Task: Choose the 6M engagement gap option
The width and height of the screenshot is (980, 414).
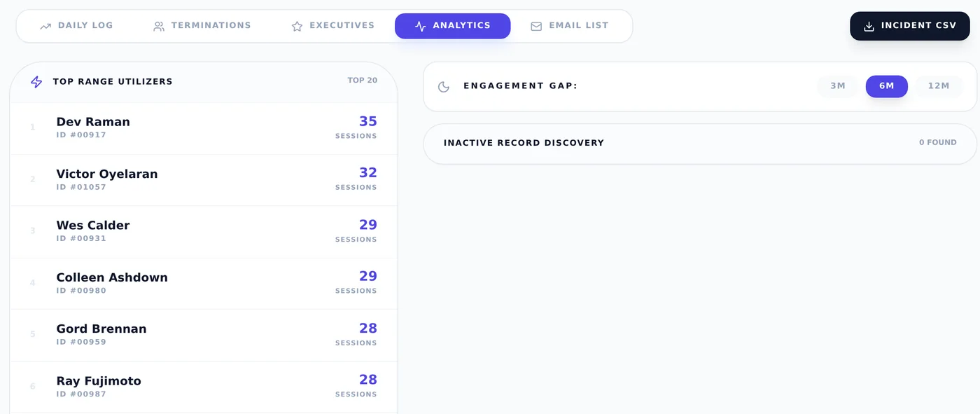Action: tap(887, 86)
